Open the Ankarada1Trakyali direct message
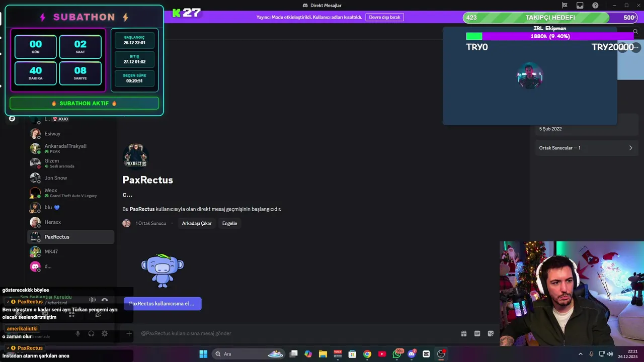This screenshot has width=644, height=362. click(70, 148)
